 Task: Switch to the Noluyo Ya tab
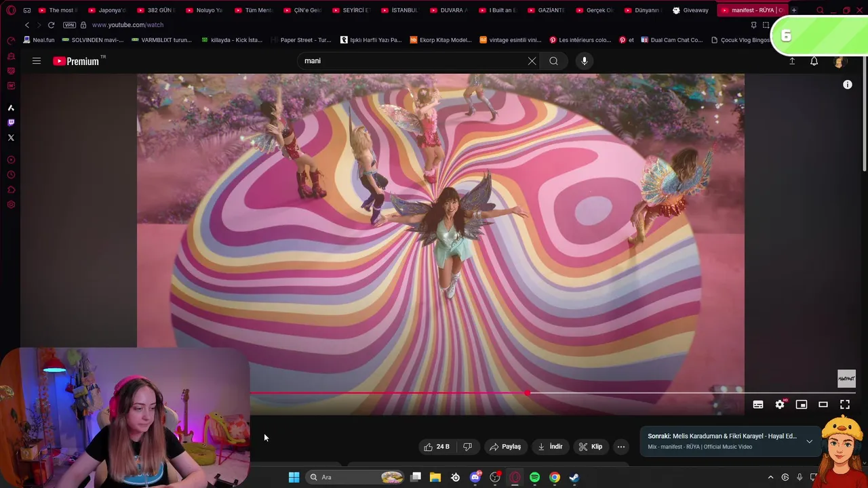[205, 10]
